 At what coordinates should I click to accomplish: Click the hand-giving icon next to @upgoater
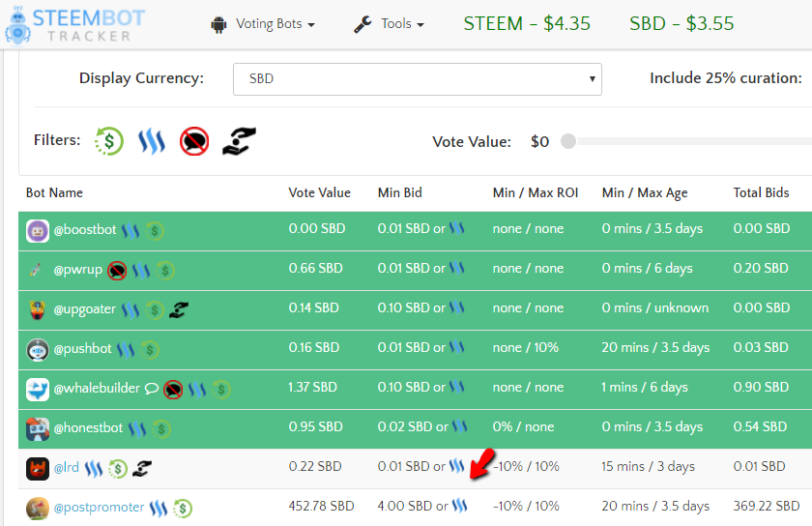tap(179, 310)
